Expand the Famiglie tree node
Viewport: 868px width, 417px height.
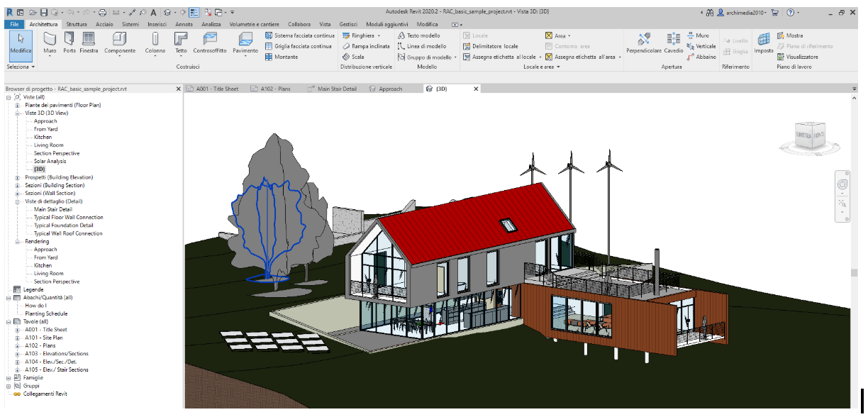[x=8, y=378]
